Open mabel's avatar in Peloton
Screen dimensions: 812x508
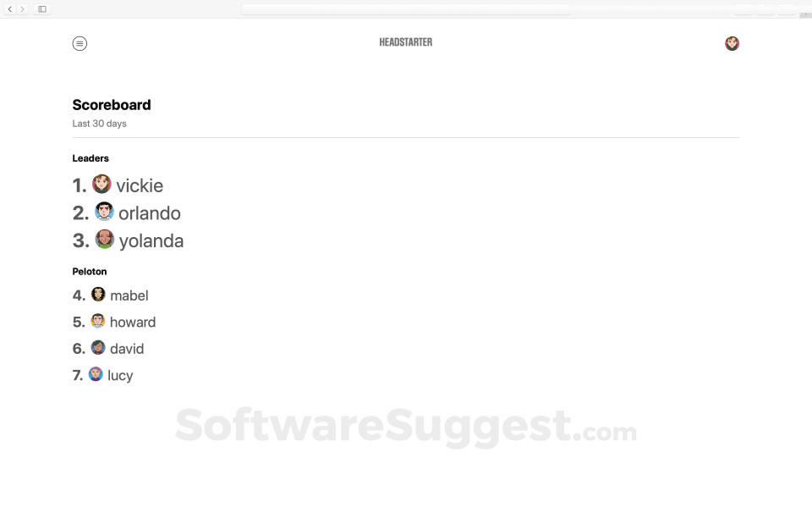[98, 295]
